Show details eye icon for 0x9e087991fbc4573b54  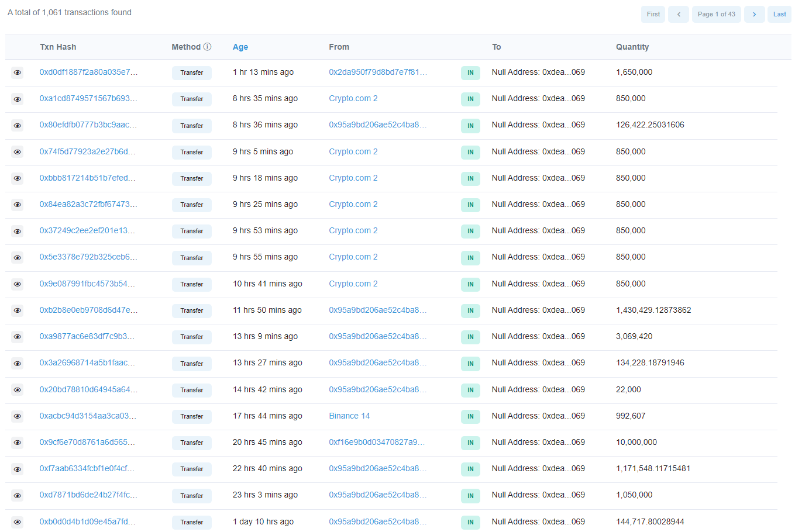pos(18,284)
